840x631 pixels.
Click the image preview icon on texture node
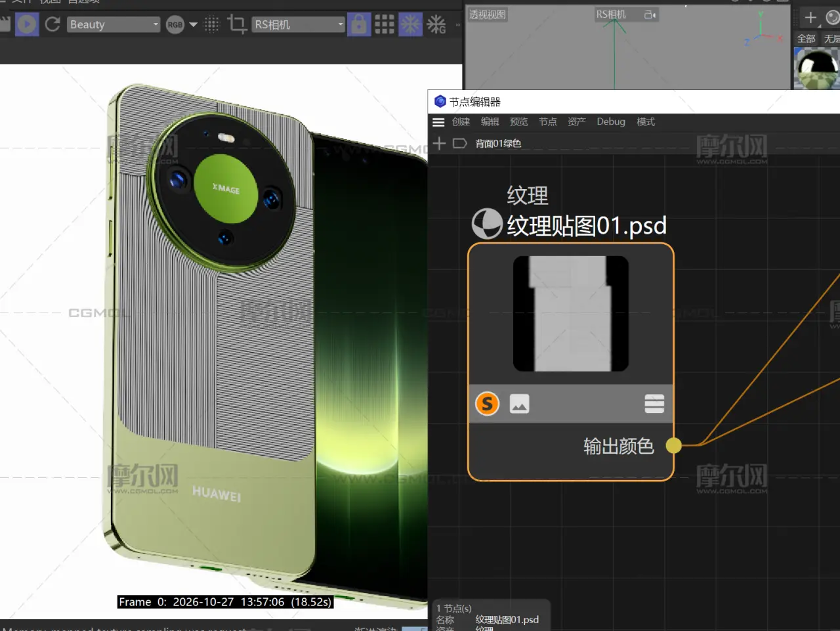pos(519,404)
